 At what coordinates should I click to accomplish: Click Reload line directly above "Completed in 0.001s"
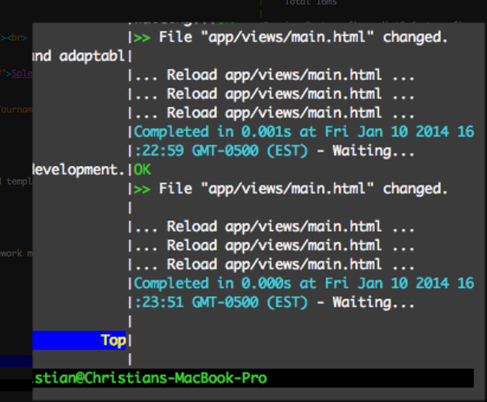click(274, 113)
